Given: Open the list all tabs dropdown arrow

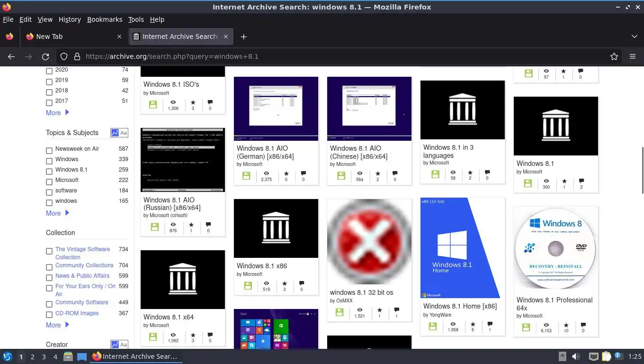Looking at the screenshot, I should pyautogui.click(x=635, y=36).
